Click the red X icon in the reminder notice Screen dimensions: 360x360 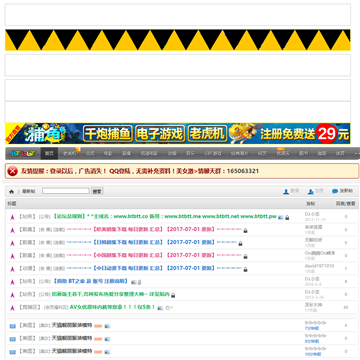(13, 171)
